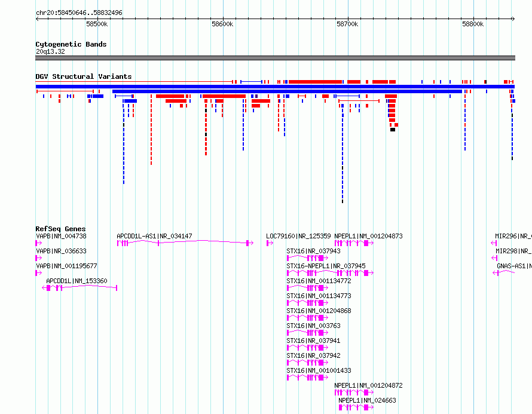
Task: Select the APCDD1L-AS1|NR_034147 gene label
Action: (154, 236)
